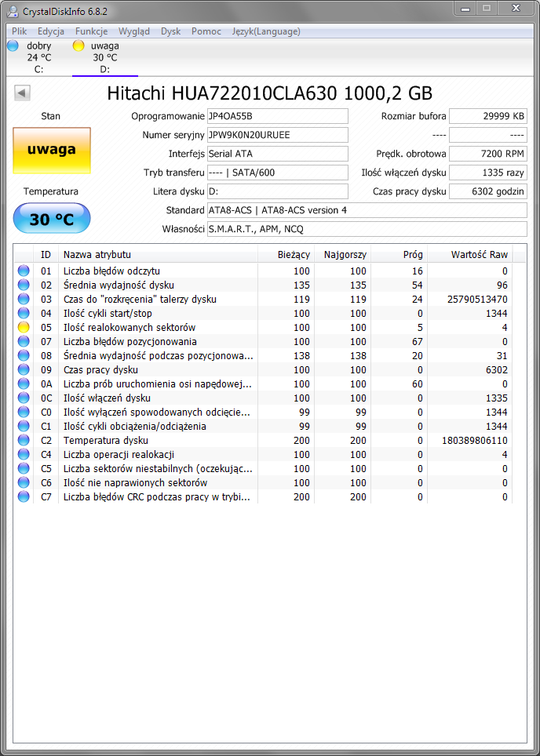The width and height of the screenshot is (540, 756).
Task: Click the status icon for attribute 0C
Action: pyautogui.click(x=24, y=398)
